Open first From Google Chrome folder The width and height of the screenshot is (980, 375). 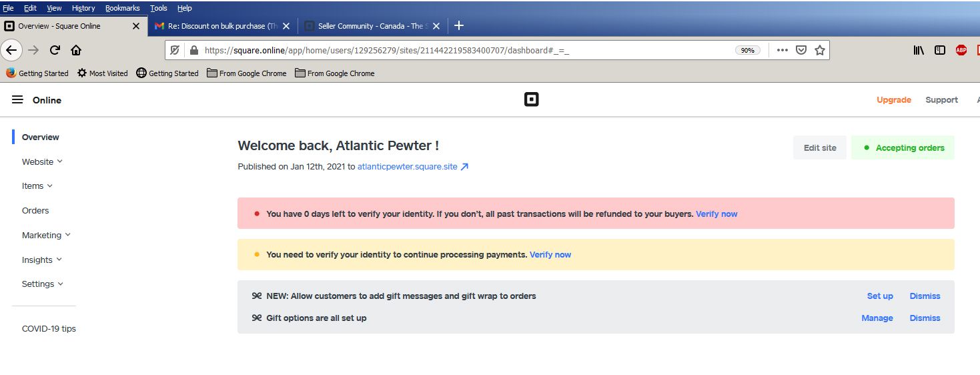247,73
